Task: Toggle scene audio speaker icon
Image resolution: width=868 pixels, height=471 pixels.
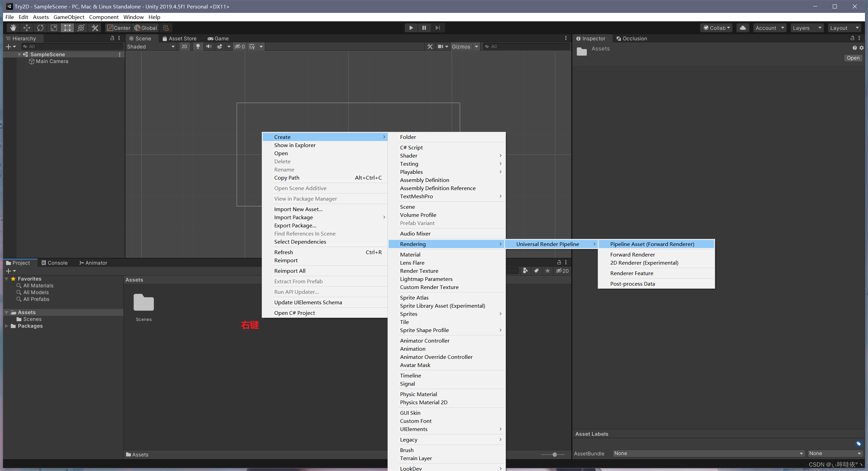Action: [209, 46]
